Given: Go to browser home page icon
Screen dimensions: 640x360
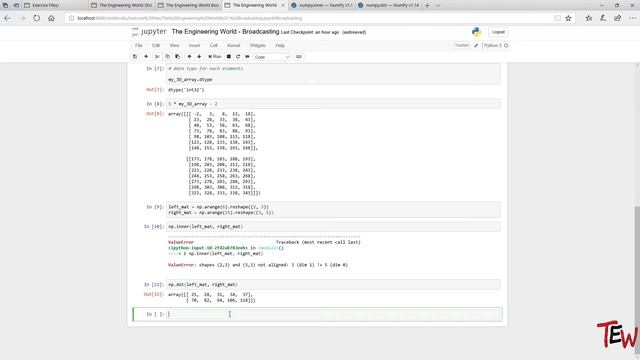Looking at the screenshot, I should (51, 18).
